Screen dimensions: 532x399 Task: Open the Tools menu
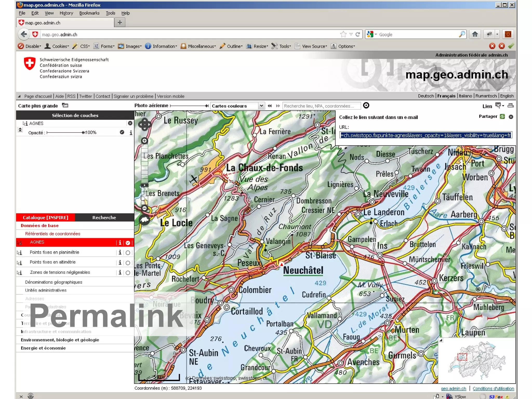coord(110,13)
